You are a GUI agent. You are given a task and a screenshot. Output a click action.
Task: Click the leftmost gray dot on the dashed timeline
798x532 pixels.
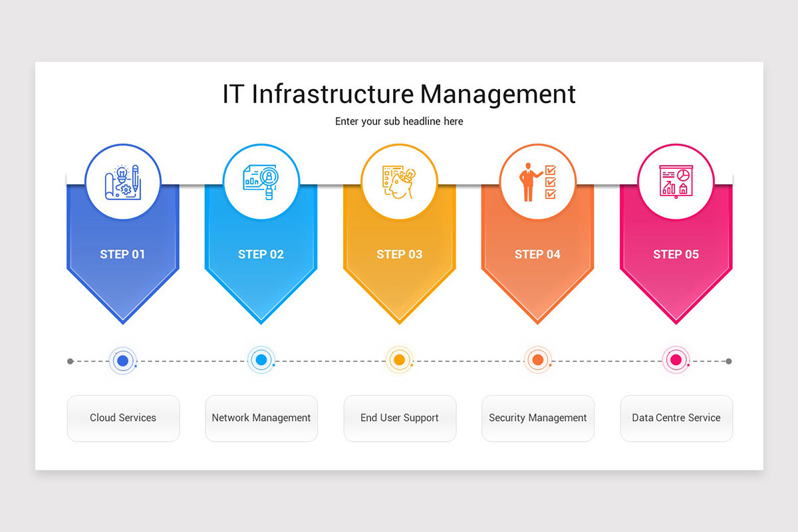[x=70, y=360]
